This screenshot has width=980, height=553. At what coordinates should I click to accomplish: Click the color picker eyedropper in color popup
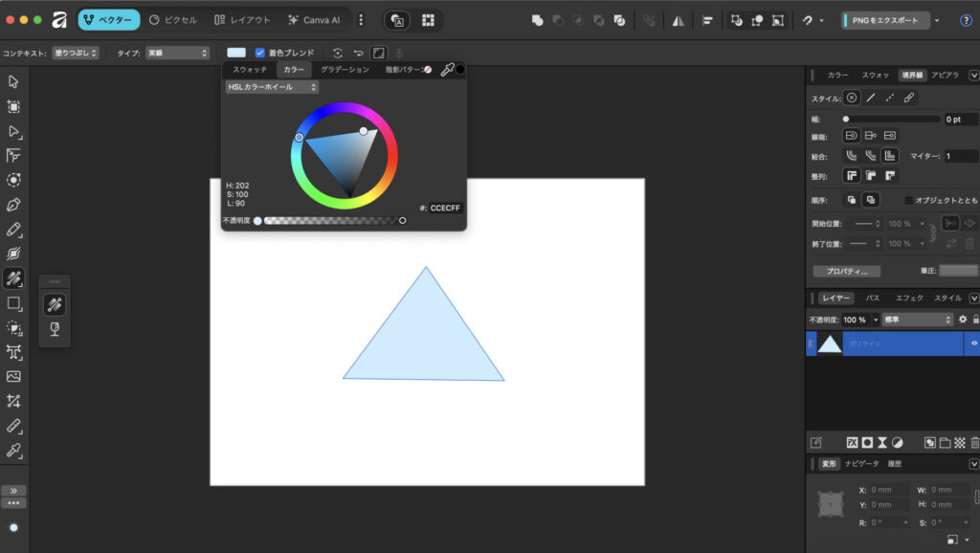click(446, 69)
